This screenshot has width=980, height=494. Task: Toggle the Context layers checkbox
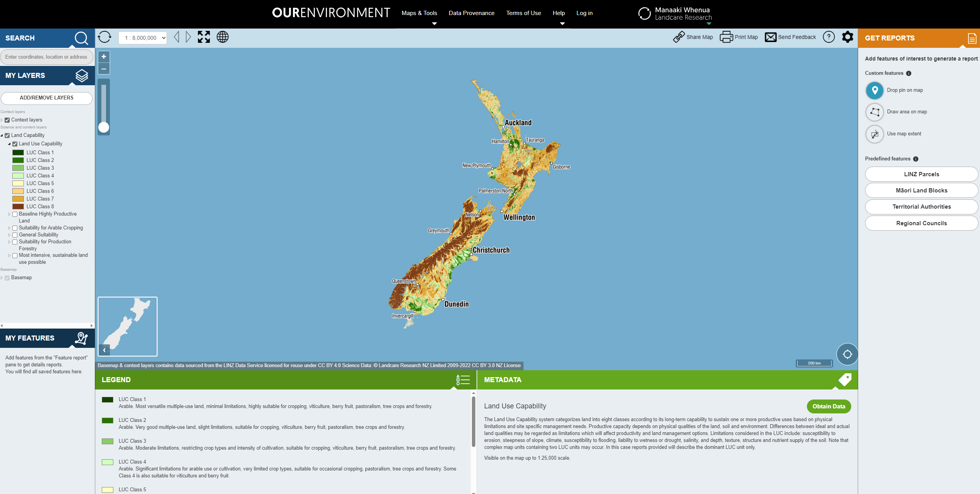point(7,120)
